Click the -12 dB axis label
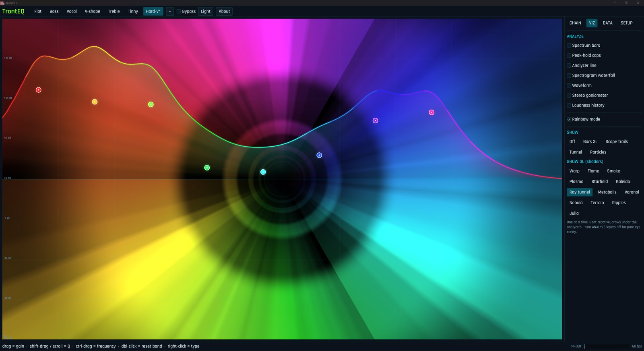 pyautogui.click(x=8, y=258)
